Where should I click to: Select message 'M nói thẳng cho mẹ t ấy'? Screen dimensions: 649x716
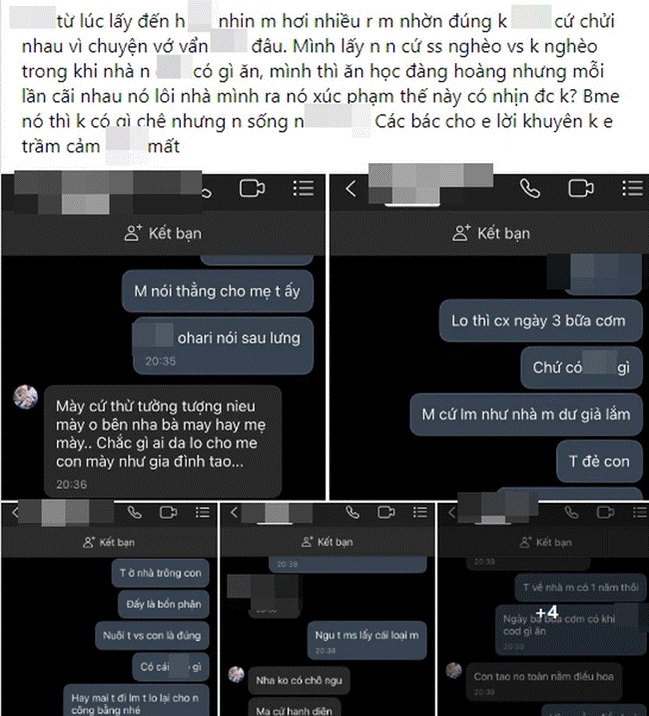click(217, 291)
